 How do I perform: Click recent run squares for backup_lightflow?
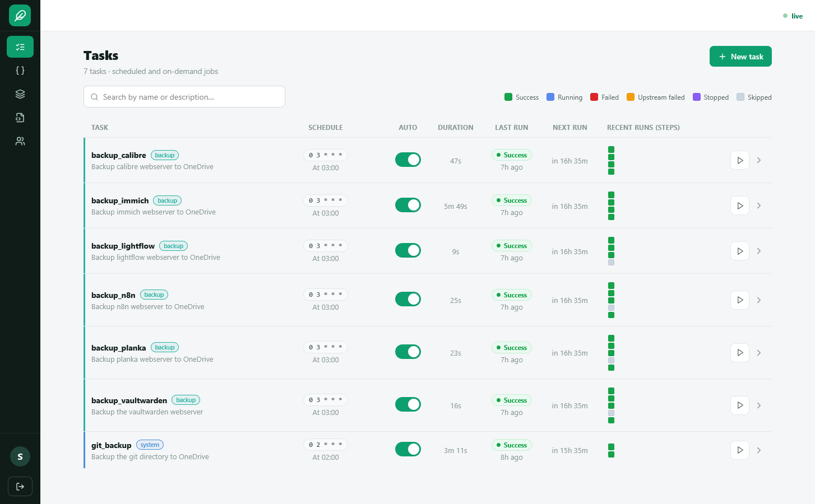pos(611,251)
